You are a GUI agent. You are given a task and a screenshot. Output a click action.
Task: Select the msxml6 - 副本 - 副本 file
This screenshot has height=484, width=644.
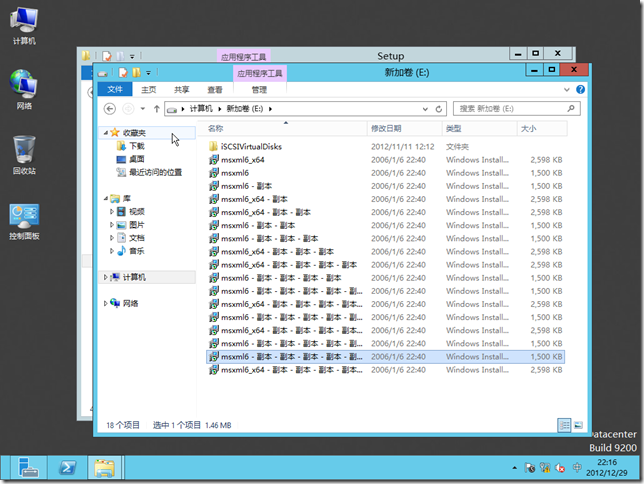(385, 226)
